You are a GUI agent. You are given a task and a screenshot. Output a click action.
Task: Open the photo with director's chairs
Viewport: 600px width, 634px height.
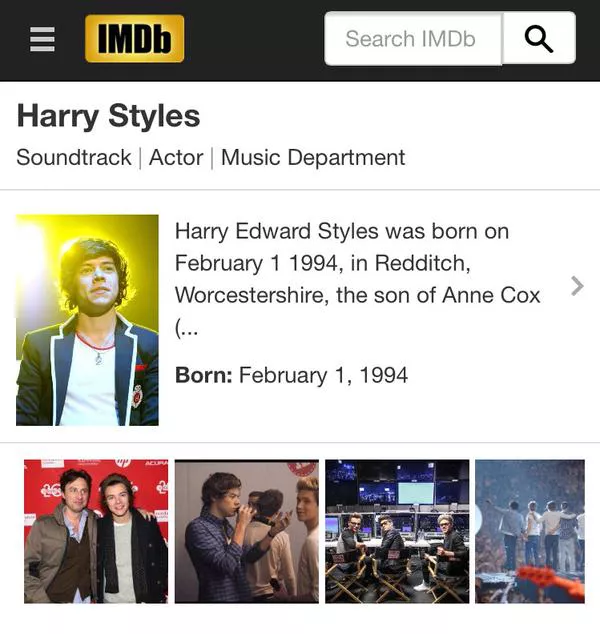click(x=397, y=531)
